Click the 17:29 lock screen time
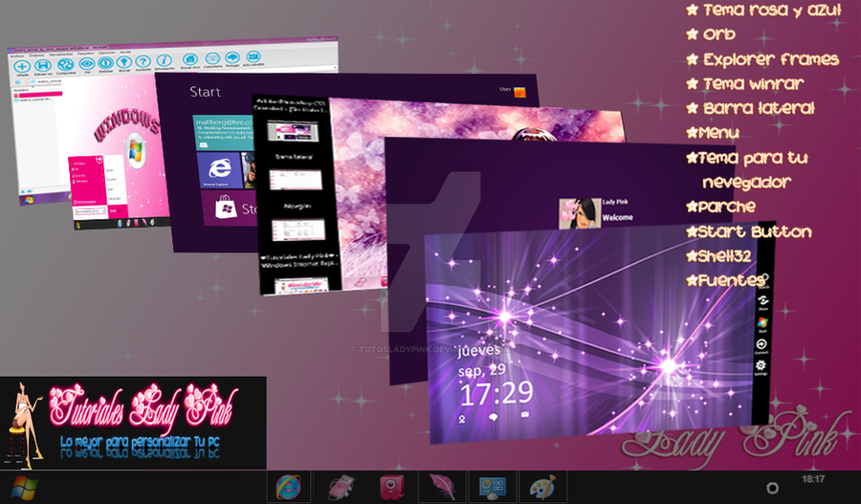 click(497, 393)
